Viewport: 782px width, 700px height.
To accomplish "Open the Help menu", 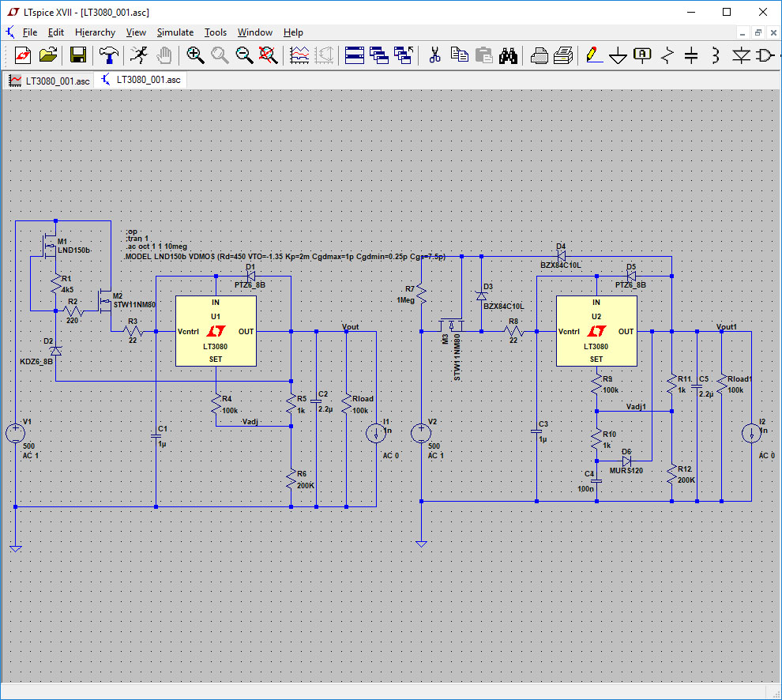I will [x=293, y=32].
